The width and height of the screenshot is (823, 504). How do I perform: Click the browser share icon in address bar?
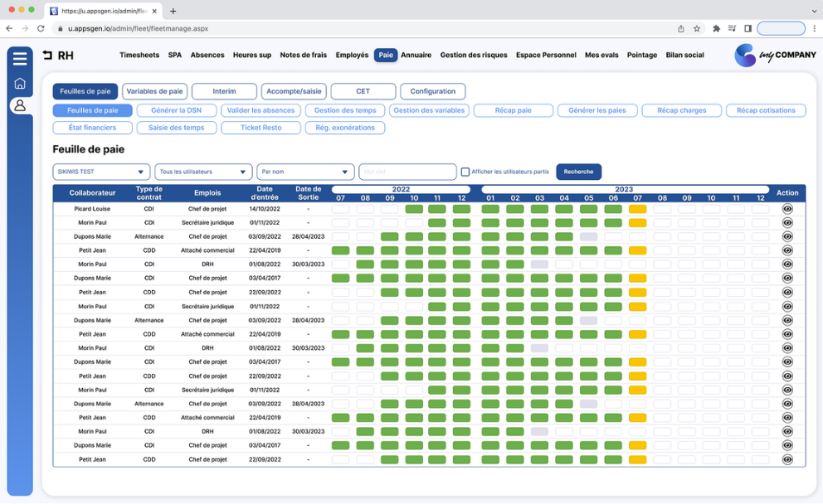681,28
